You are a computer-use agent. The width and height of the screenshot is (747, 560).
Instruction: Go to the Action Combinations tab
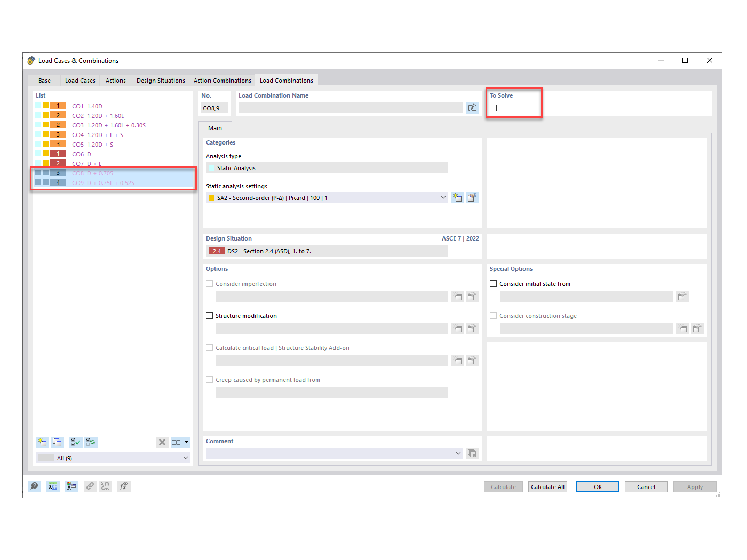point(222,81)
